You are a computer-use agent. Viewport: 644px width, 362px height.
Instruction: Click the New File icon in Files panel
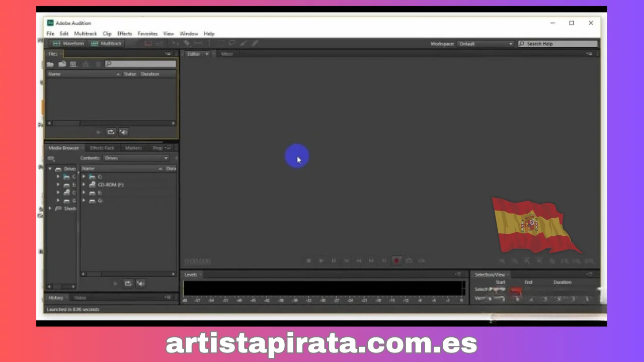[73, 64]
